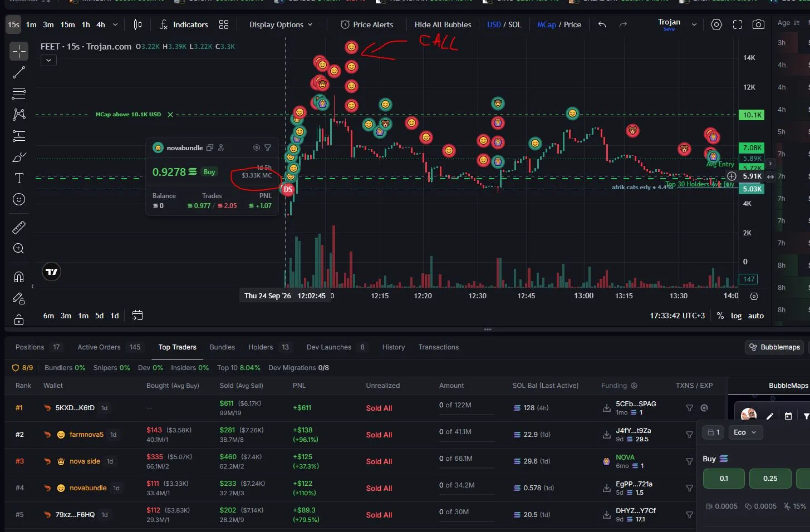Switch the chart to Price view
This screenshot has height=532, width=810.
(572, 24)
